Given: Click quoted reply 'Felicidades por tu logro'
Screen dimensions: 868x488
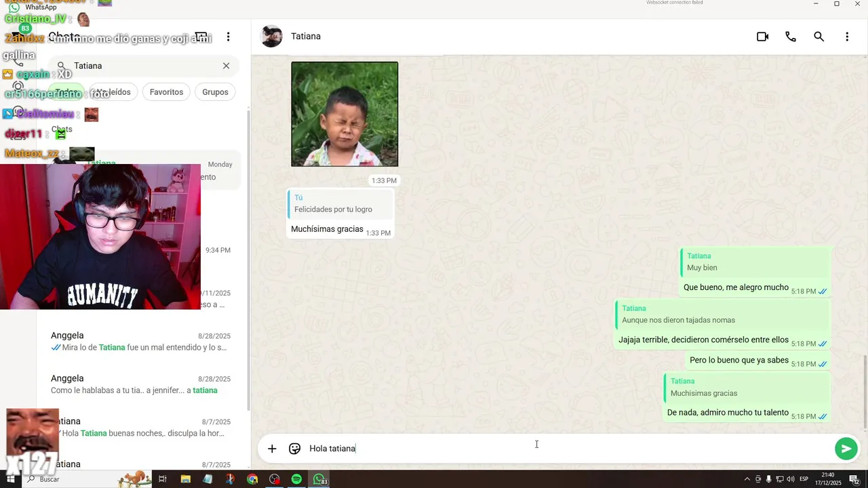Looking at the screenshot, I should coord(339,203).
